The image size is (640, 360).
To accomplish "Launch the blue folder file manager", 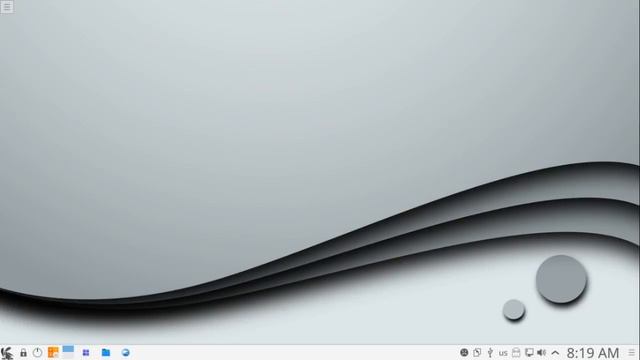I will click(x=106, y=353).
